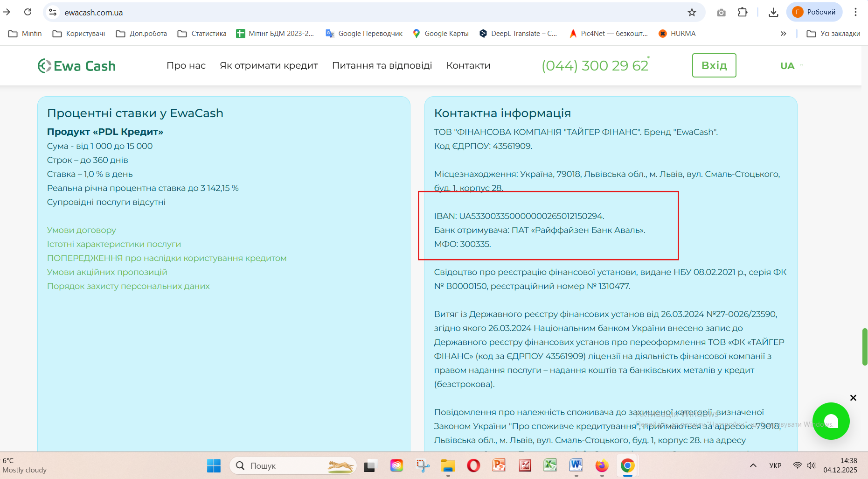The width and height of the screenshot is (868, 479).
Task: Open the volume speaker tray icon
Action: coord(811,465)
